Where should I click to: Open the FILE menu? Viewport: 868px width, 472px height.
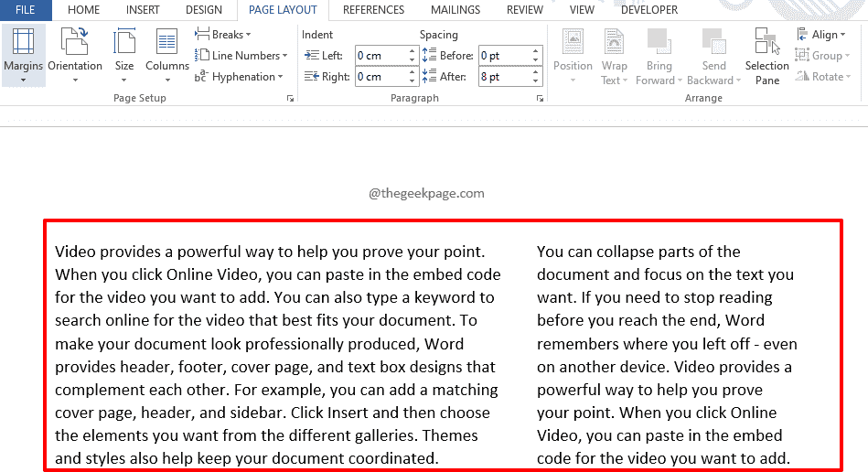[26, 10]
